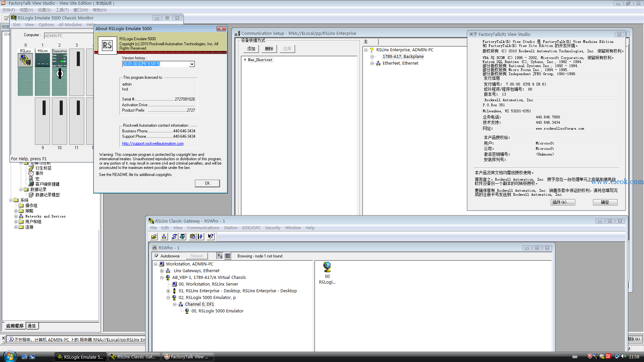
Task: Click the driver diagnostics toolbar icon
Action: click(x=182, y=237)
